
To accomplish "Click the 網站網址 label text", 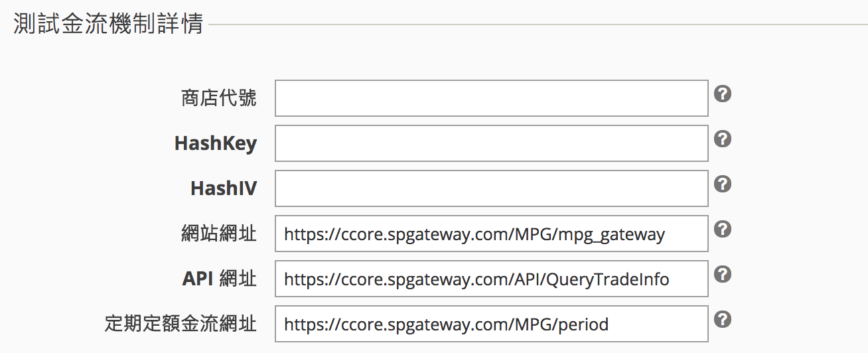I will (219, 234).
